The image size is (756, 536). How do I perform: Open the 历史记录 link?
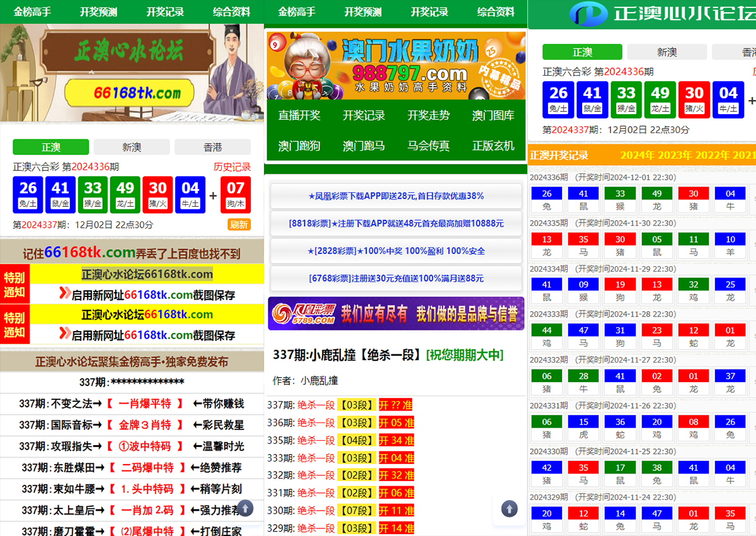click(x=233, y=166)
